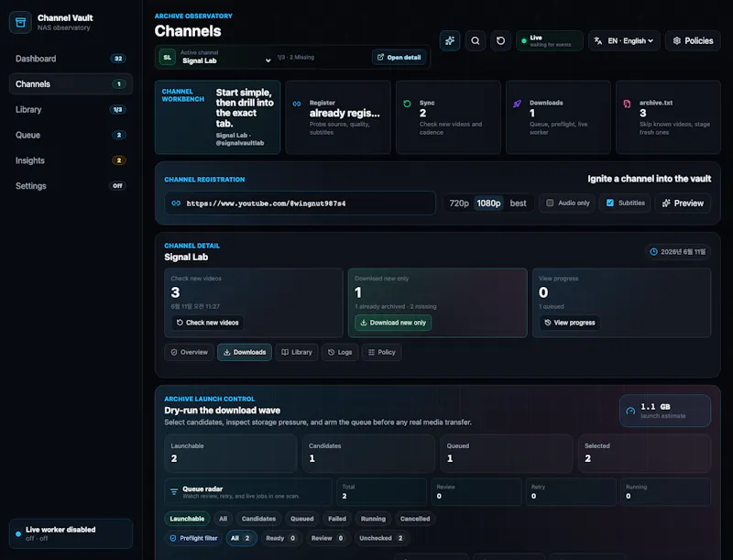This screenshot has height=560, width=733.
Task: Click the sparkle magic icon in the top bar
Action: 450,40
